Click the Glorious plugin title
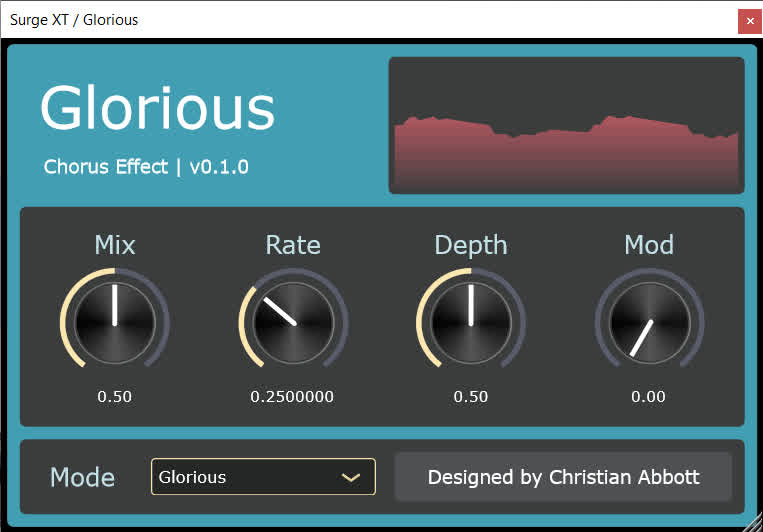Viewport: 763px width, 532px height. tap(158, 107)
